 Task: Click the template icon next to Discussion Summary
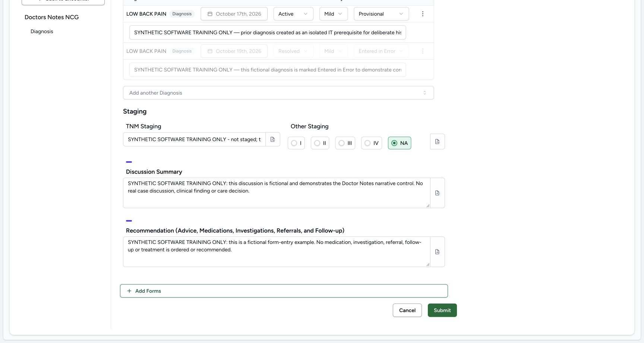coord(438,193)
